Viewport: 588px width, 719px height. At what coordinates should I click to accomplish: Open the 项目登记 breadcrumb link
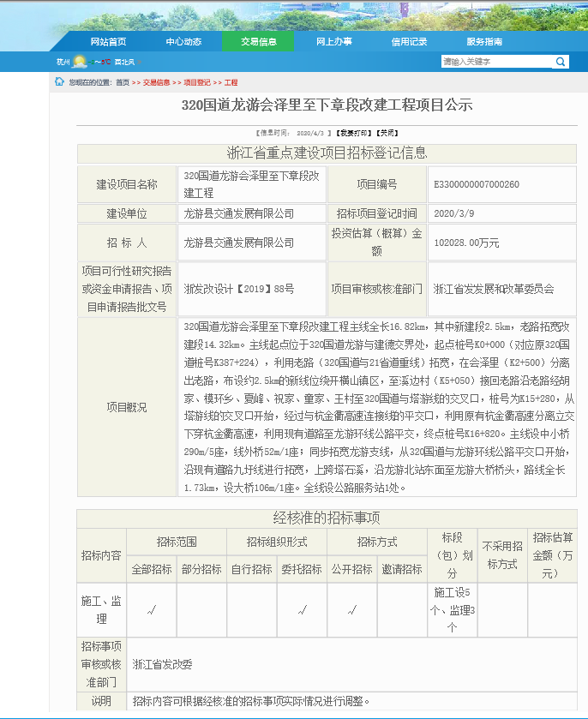pos(197,83)
